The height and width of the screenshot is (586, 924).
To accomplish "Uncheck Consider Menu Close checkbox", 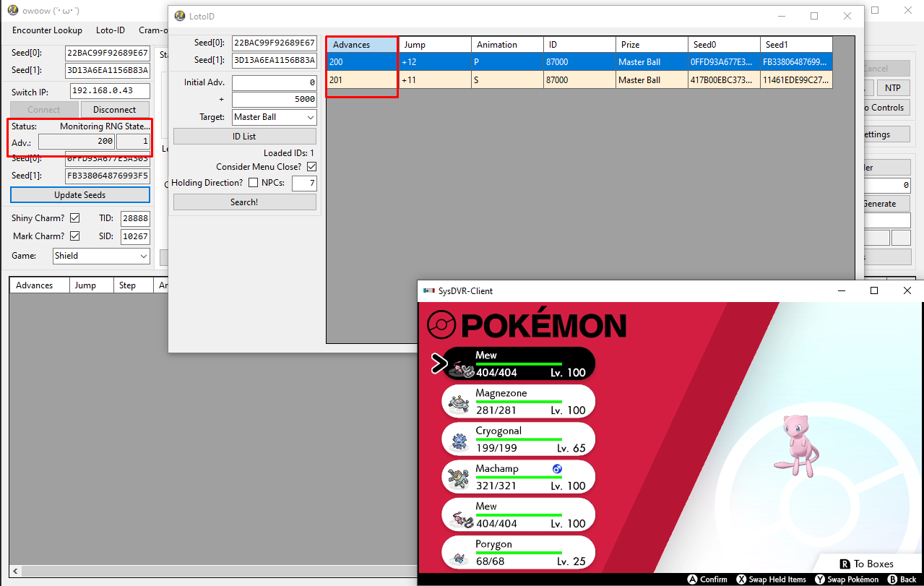I will [311, 167].
